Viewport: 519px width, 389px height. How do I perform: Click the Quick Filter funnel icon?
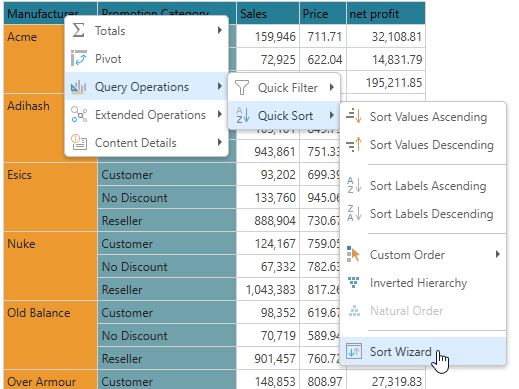[x=242, y=88]
